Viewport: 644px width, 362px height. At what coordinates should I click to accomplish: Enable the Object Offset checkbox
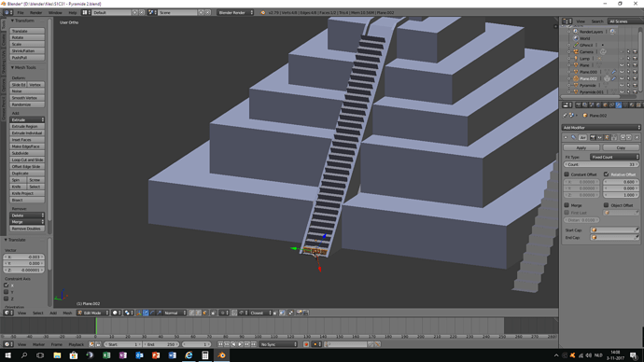tap(607, 205)
